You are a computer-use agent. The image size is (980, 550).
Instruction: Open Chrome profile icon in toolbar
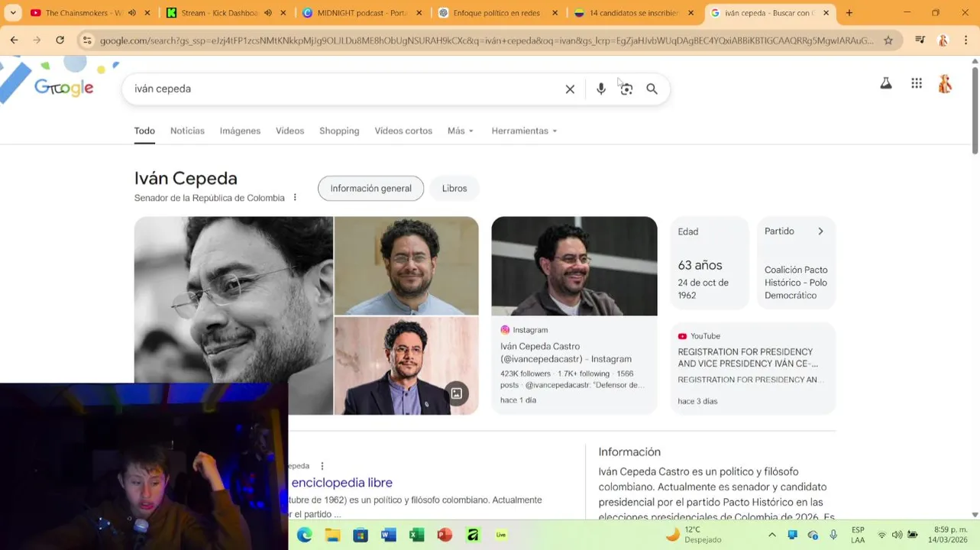pos(943,40)
